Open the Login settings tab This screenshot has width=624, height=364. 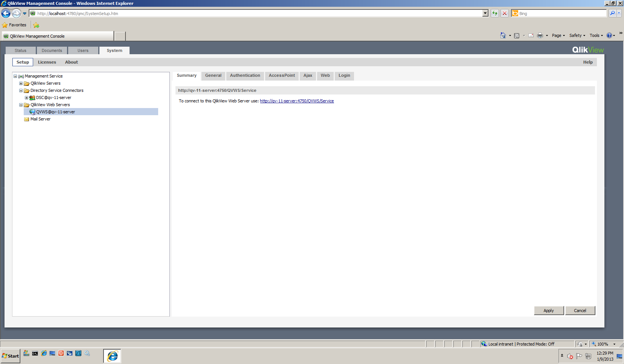(344, 76)
